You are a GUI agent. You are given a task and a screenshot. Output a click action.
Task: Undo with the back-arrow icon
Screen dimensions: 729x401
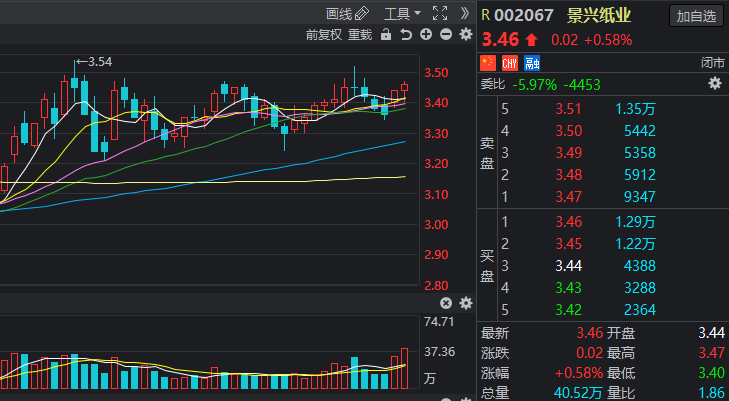[x=406, y=34]
